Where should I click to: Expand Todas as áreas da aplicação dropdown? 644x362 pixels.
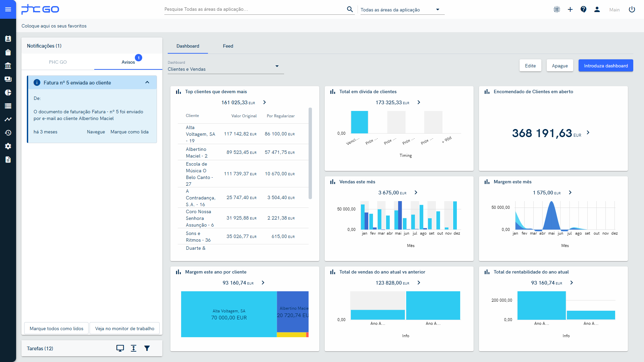point(437,10)
